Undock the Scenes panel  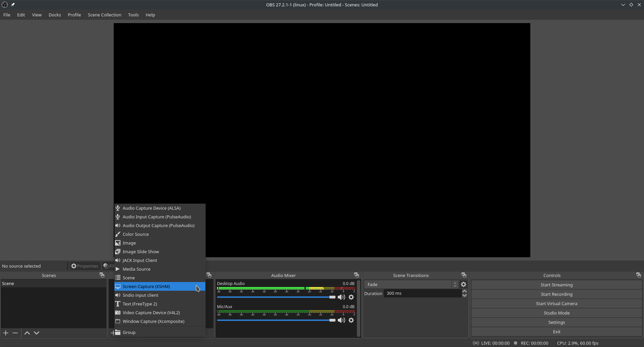click(x=102, y=275)
